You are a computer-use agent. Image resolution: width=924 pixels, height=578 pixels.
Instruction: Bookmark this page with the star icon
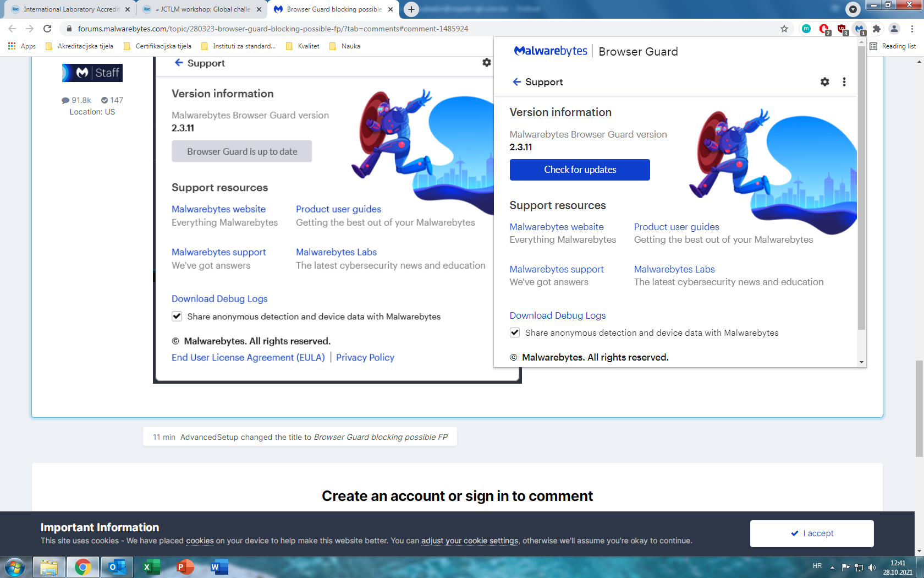(x=784, y=29)
